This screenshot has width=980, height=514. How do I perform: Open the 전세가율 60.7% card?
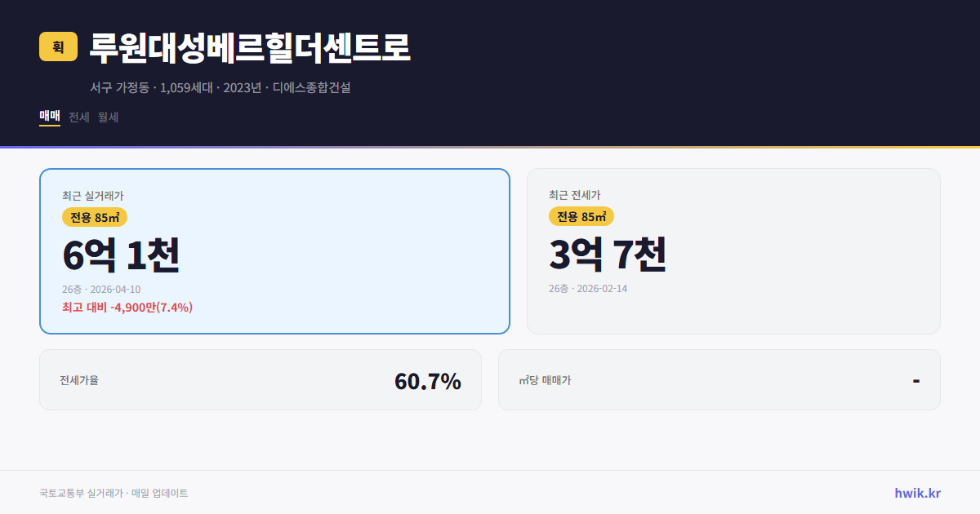(x=261, y=379)
